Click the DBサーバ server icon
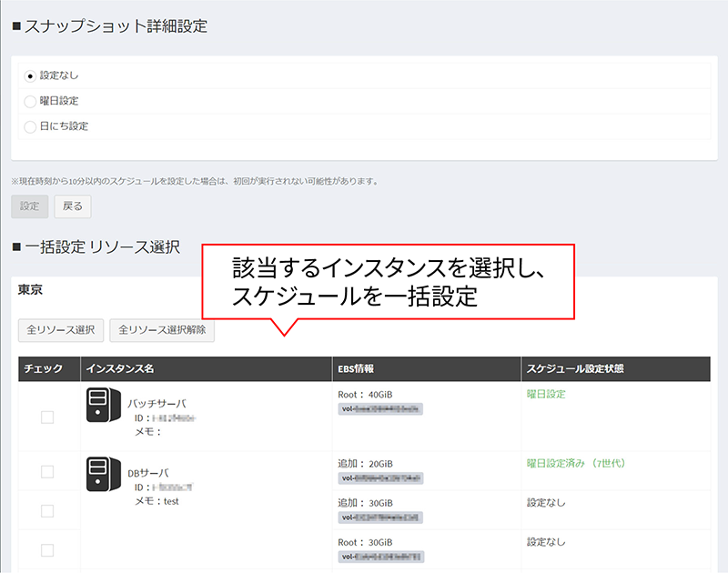This screenshot has width=728, height=573. 103,474
